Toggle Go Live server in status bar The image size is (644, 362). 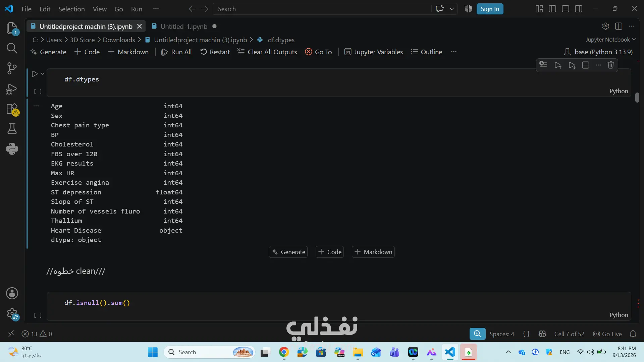pyautogui.click(x=607, y=334)
